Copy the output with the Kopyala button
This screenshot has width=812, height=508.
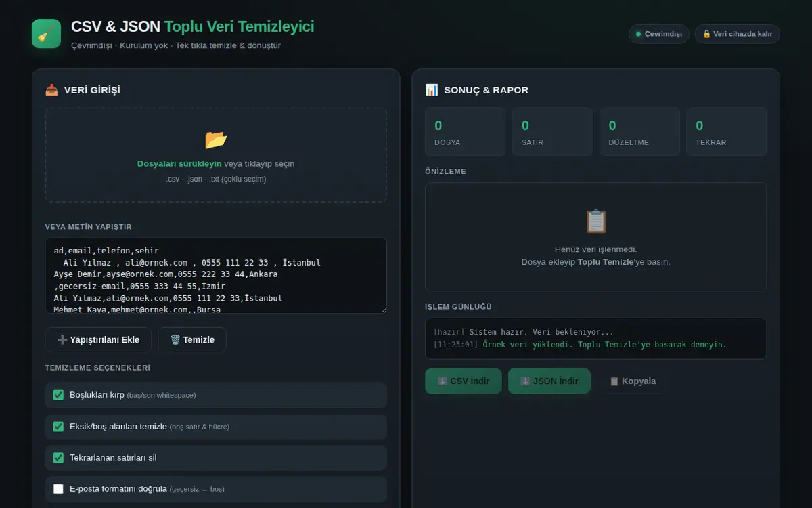click(x=633, y=381)
